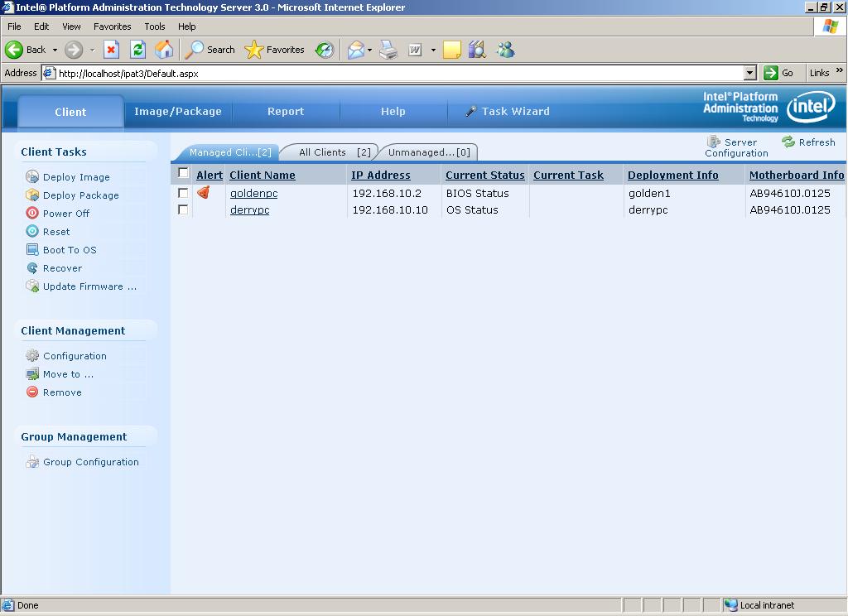
Task: Click the browser address URL field
Action: tap(397, 73)
